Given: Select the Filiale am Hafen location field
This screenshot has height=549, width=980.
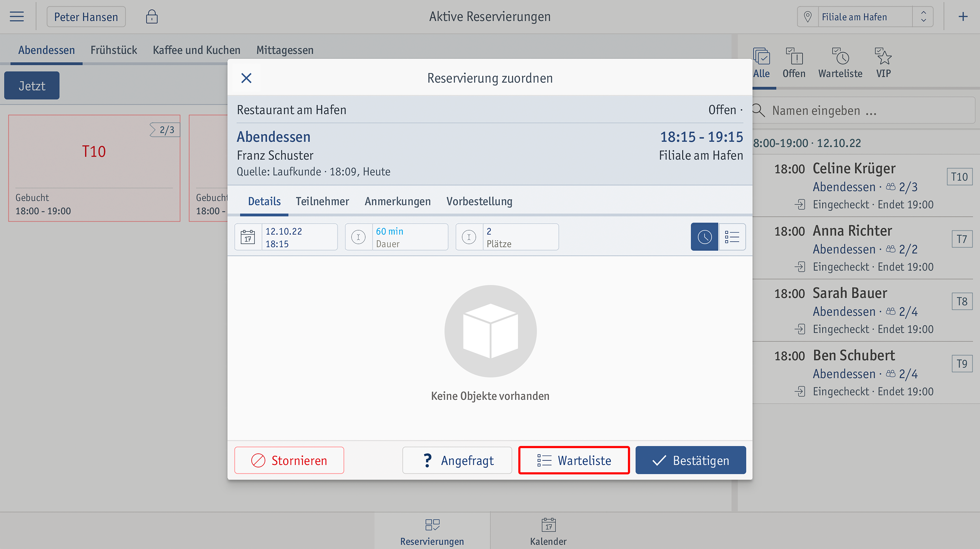Looking at the screenshot, I should 865,17.
